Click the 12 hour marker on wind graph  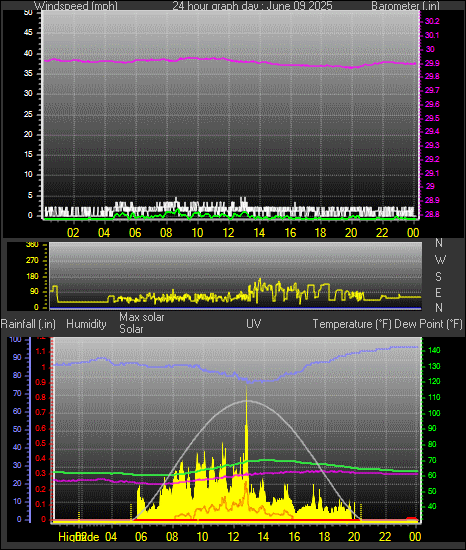pos(228,233)
